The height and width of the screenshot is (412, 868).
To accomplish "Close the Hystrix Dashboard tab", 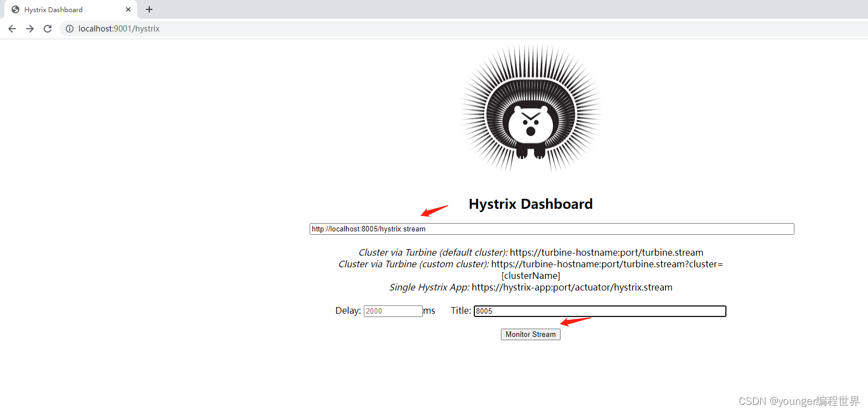I will (128, 9).
